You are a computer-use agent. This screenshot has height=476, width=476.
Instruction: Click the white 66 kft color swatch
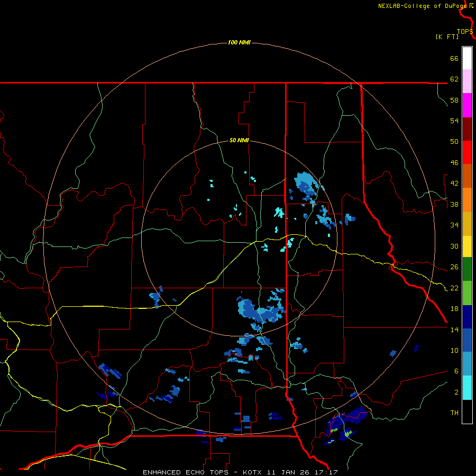pyautogui.click(x=467, y=58)
